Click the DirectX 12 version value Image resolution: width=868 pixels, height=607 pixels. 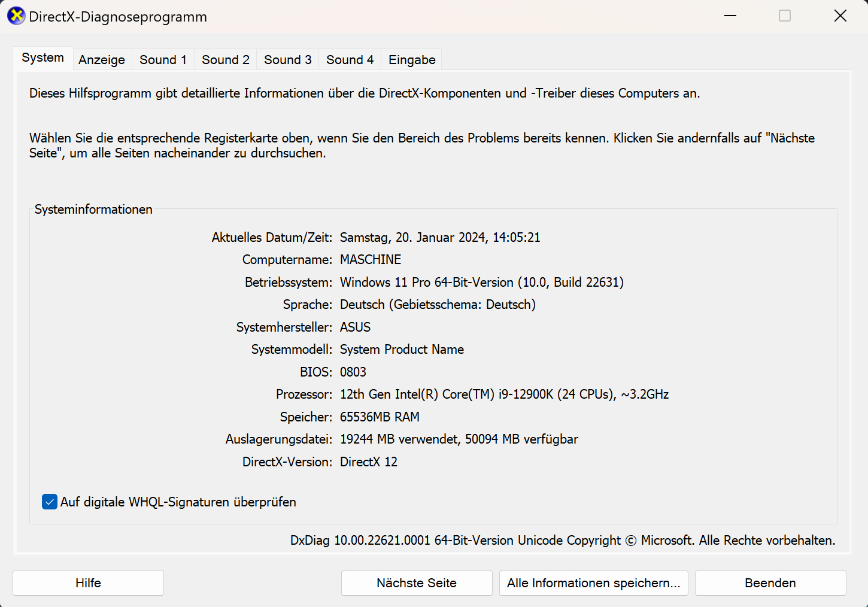pos(369,462)
